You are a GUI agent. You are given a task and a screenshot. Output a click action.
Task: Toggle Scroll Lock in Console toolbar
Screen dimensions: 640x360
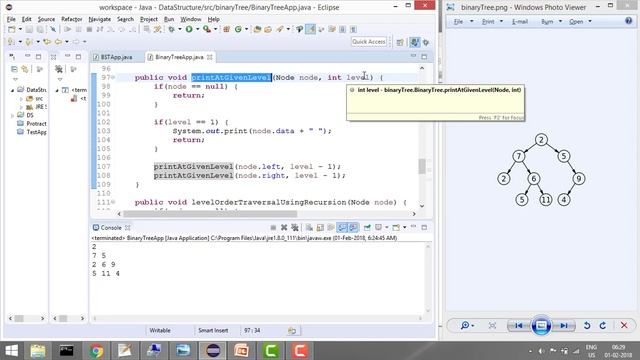(320, 227)
